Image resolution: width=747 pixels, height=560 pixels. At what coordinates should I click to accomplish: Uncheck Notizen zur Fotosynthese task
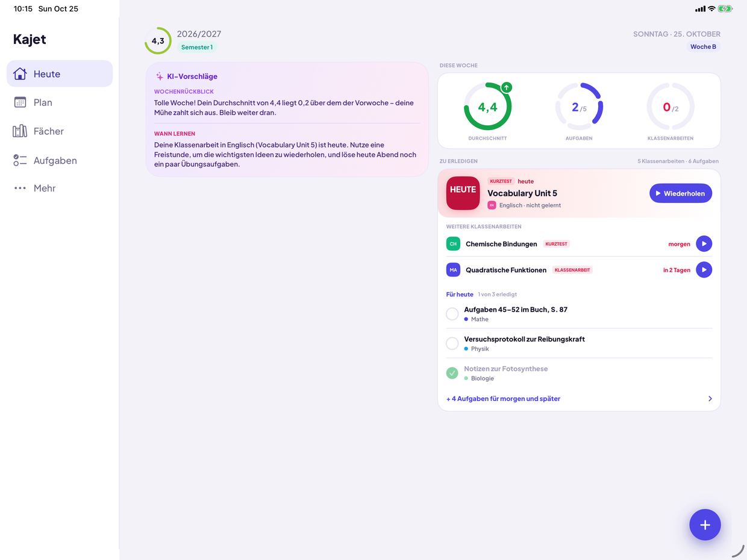tap(452, 373)
